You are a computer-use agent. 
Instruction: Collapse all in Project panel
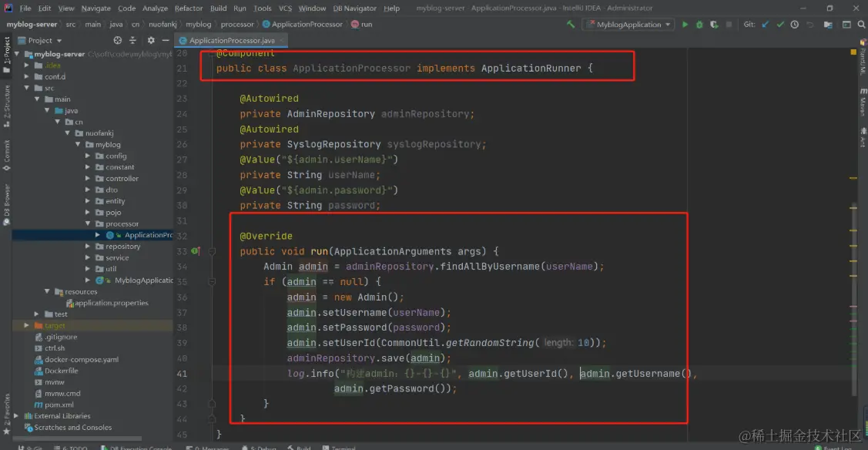point(132,40)
